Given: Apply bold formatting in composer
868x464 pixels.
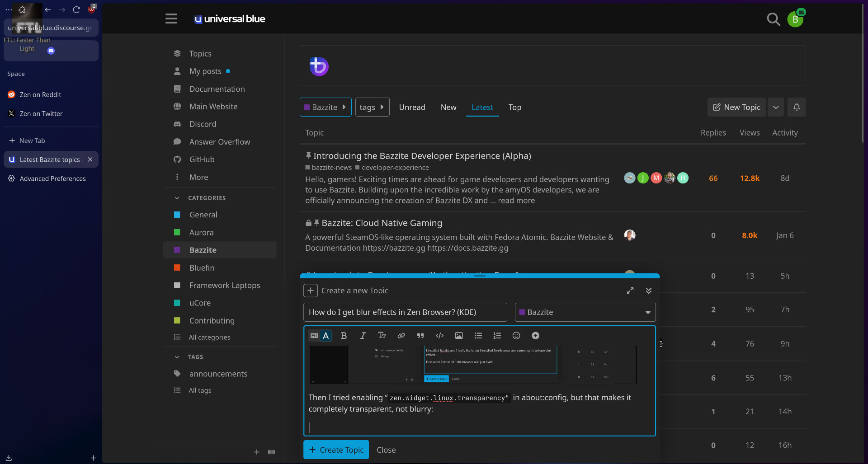Looking at the screenshot, I should click(x=344, y=336).
